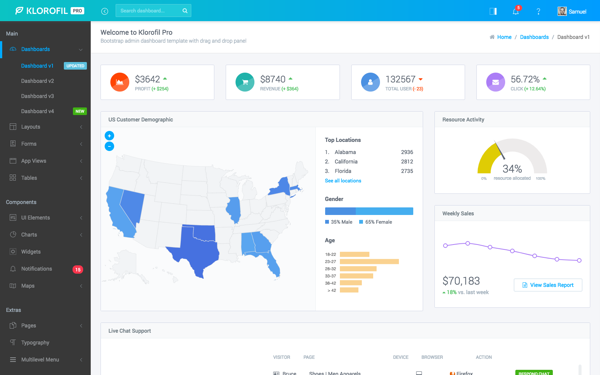Click the teal revenue cart icon
Viewport: 600px width, 375px height.
245,82
